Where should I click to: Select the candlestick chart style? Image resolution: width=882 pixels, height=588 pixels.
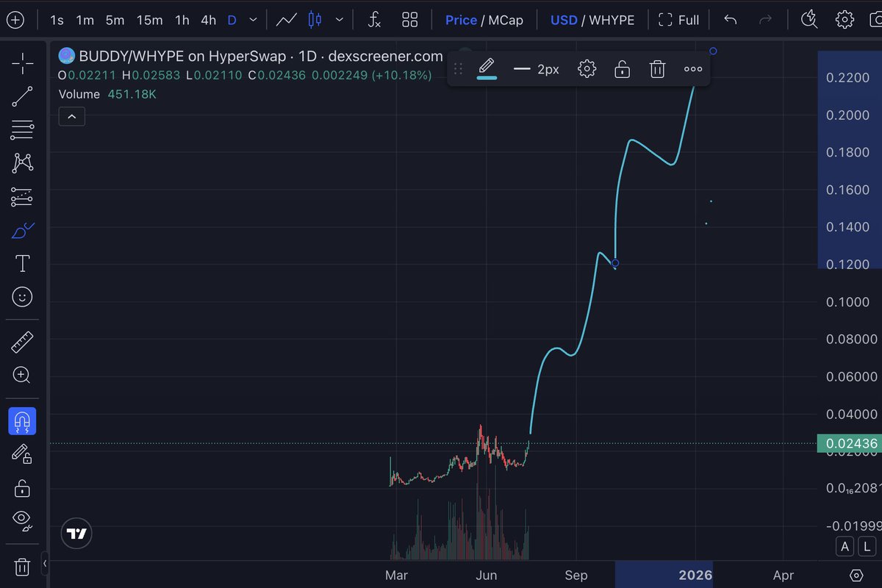coord(315,20)
